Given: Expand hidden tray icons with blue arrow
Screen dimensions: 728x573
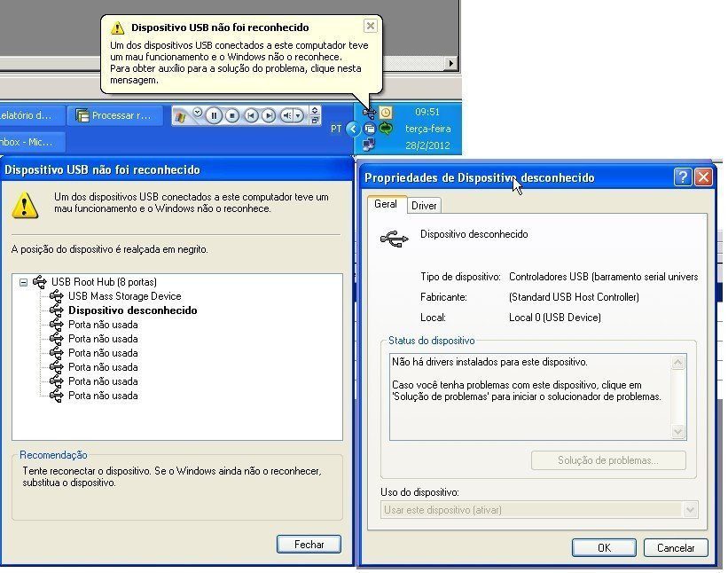Looking at the screenshot, I should coord(353,129).
